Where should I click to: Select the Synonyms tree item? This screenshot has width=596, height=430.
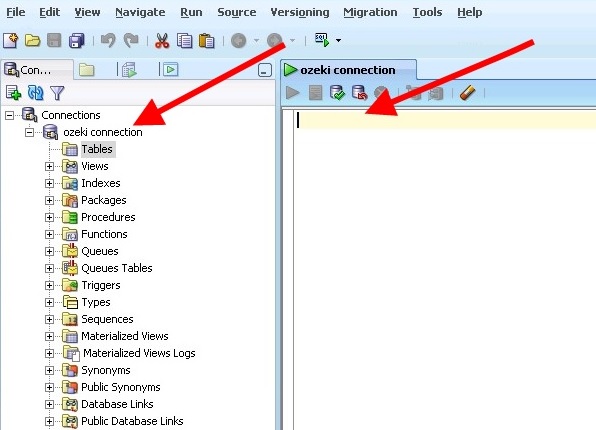point(106,370)
